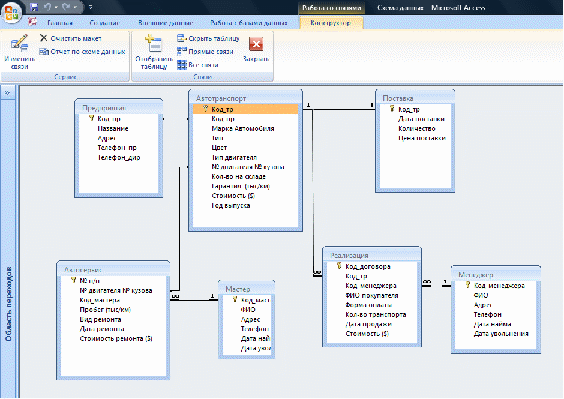Click the key icon in Автосервис table

coord(73,280)
